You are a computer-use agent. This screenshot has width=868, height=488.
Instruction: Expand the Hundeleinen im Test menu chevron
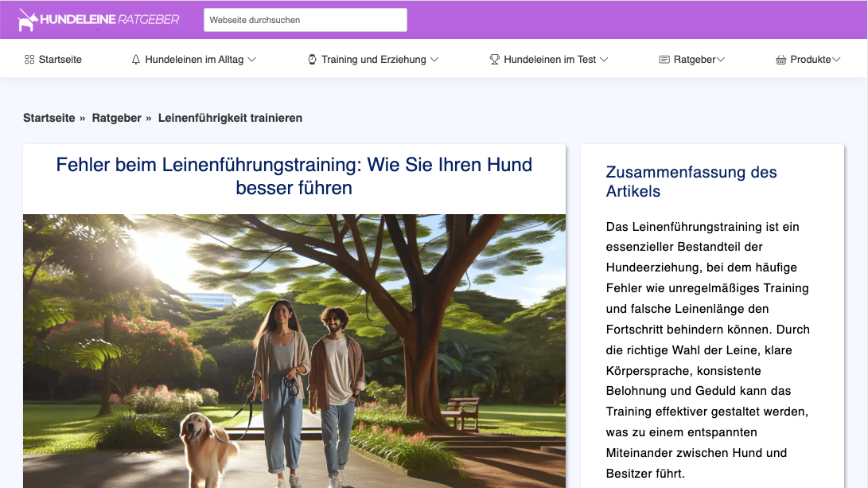(x=605, y=59)
